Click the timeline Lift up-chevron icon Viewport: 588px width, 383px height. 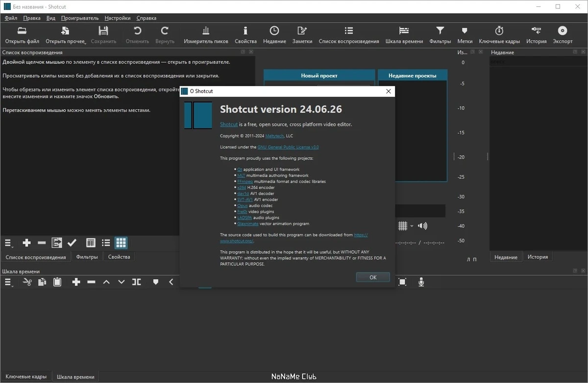click(106, 282)
